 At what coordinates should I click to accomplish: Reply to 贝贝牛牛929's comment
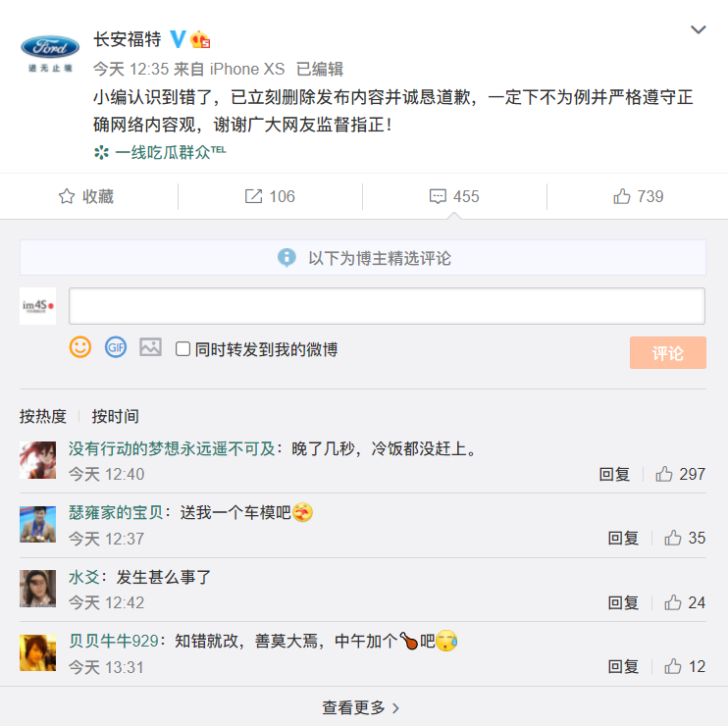(x=623, y=666)
